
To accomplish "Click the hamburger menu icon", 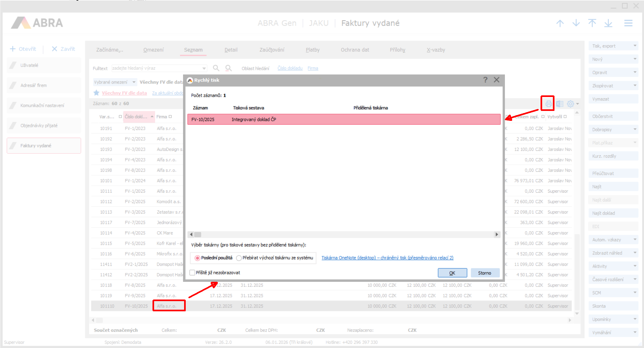I will pyautogui.click(x=628, y=23).
